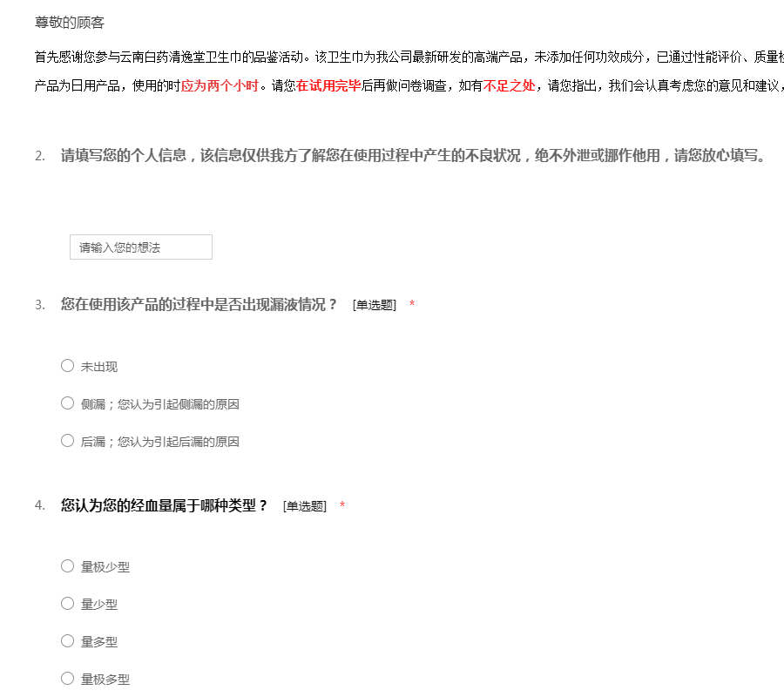Click the red '在试用完毕' text
The width and height of the screenshot is (784, 697).
click(328, 86)
